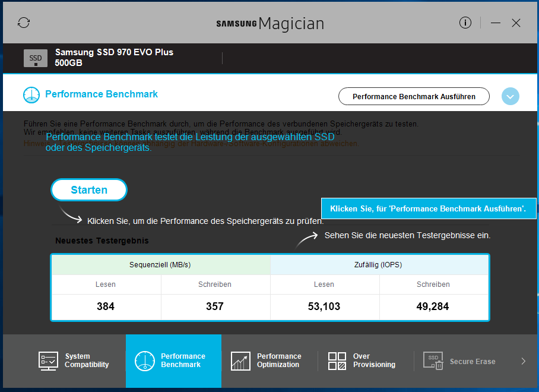Click sequential write value 357
This screenshot has height=392, width=539.
click(x=215, y=306)
